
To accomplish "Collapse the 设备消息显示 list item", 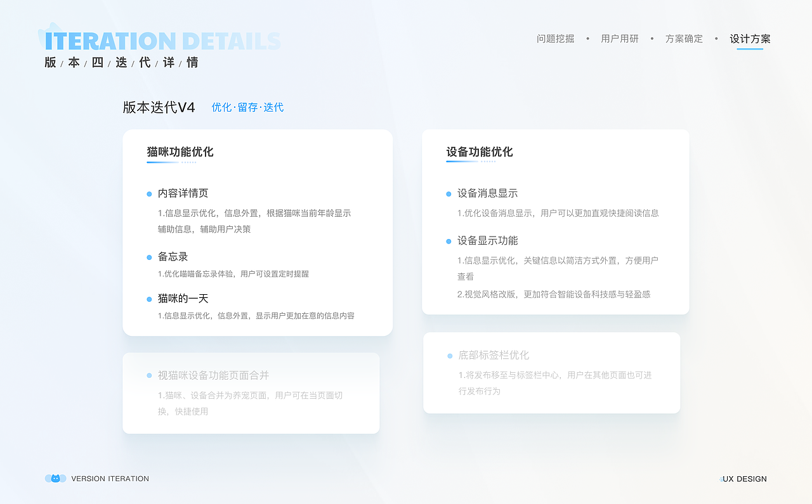I will [488, 193].
